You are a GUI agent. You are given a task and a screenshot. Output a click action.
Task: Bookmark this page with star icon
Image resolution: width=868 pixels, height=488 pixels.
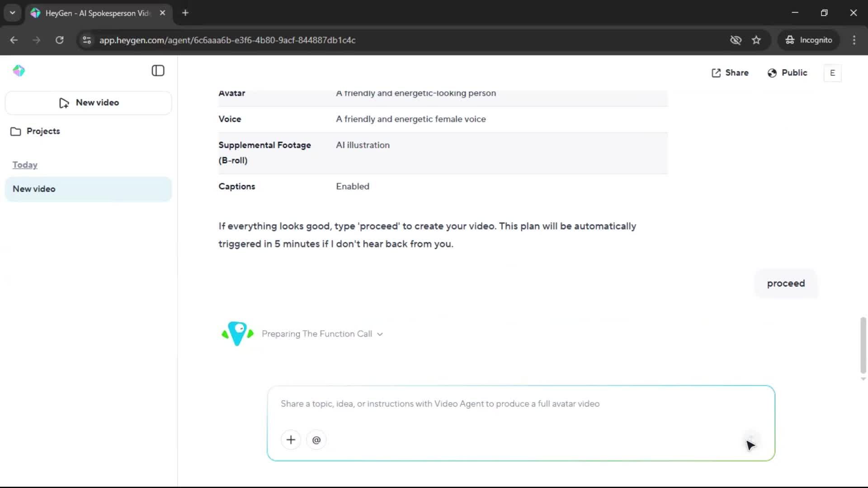click(x=756, y=40)
